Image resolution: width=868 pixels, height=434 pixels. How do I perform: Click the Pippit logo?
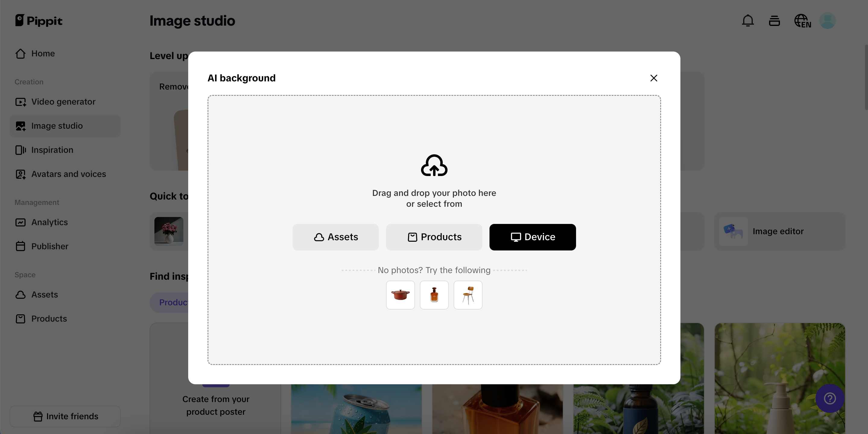(39, 20)
